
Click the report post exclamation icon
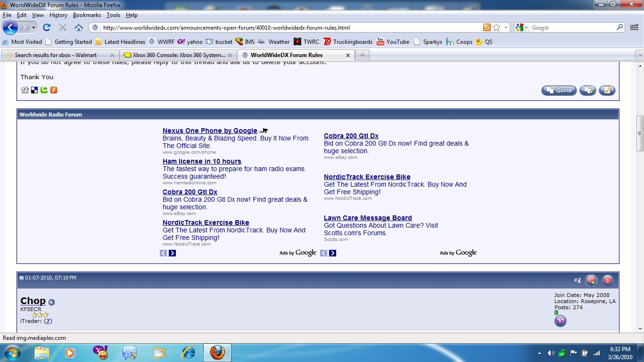[607, 280]
